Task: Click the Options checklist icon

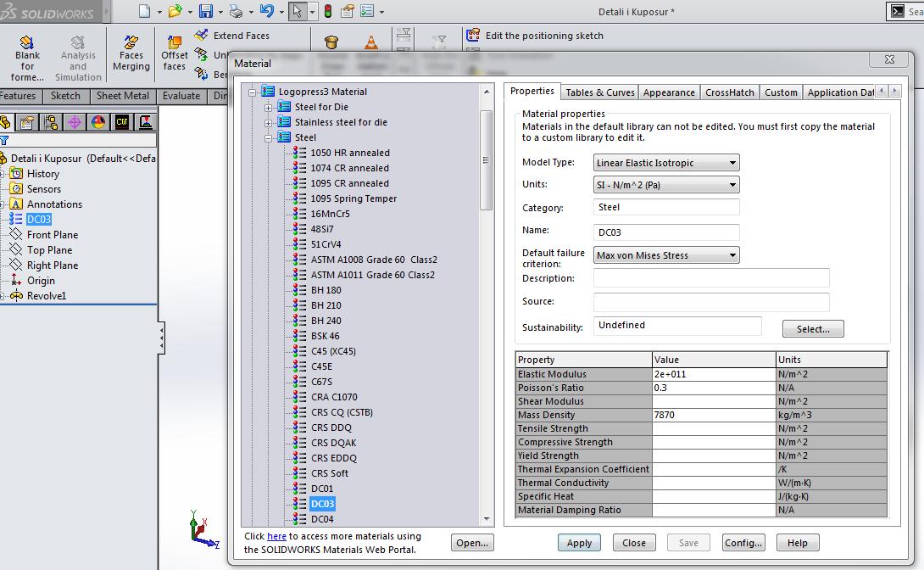Action: tap(367, 11)
